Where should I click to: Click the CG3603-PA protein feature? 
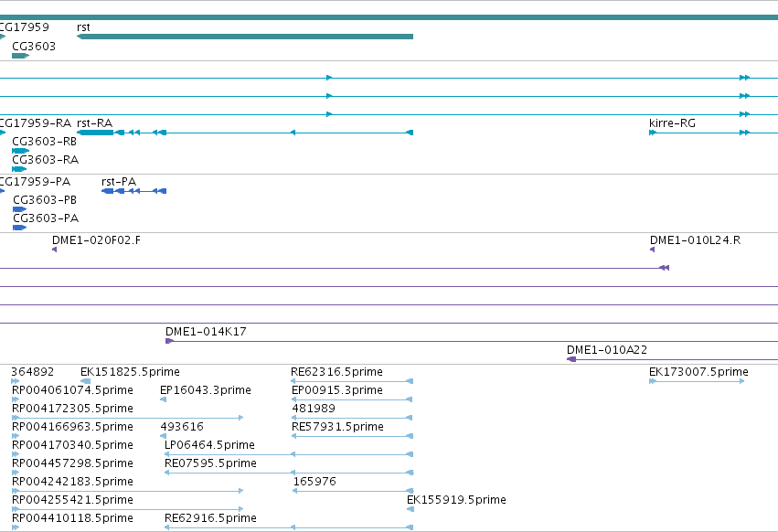[20, 228]
